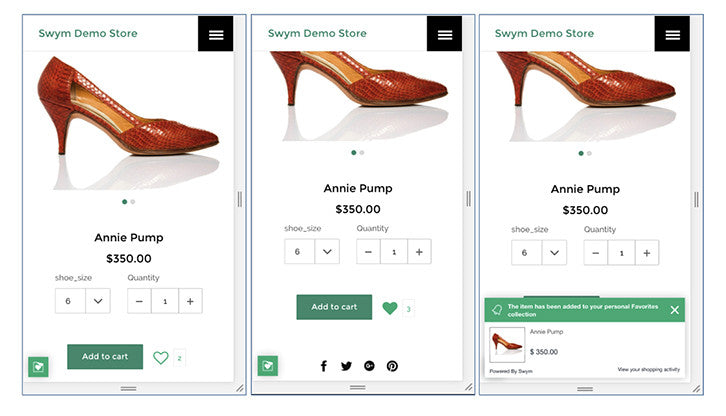Share product via Twitter icon
The width and height of the screenshot is (726, 416).
click(x=346, y=366)
